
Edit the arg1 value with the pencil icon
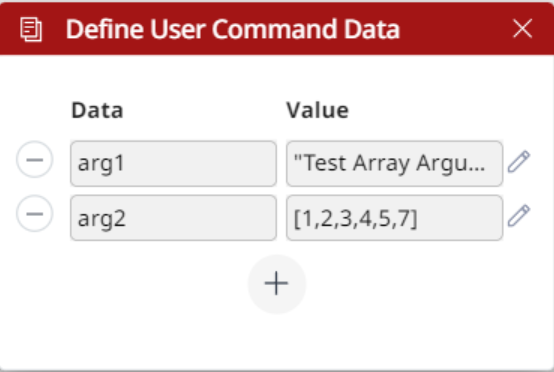click(x=519, y=161)
